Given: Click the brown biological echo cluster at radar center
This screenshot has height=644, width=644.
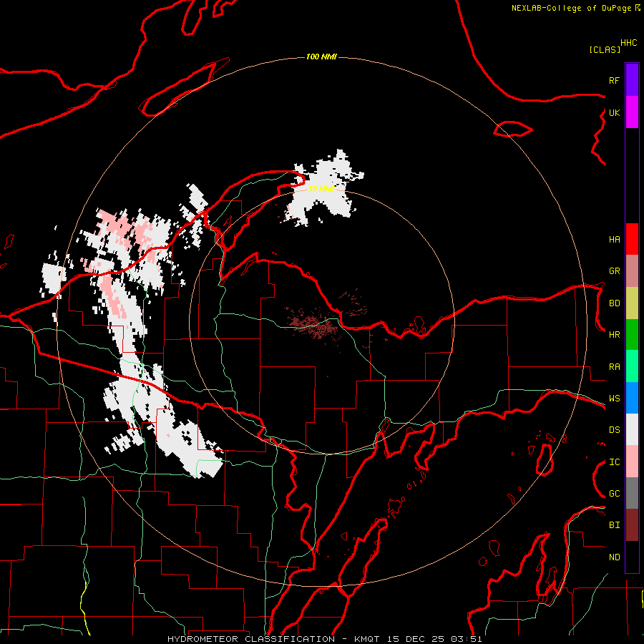Looking at the screenshot, I should [315, 324].
